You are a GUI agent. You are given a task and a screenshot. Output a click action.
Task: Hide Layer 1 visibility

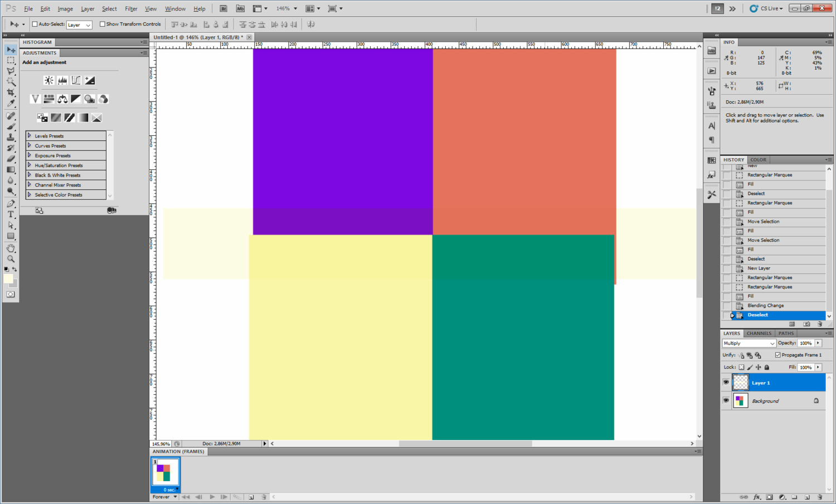[x=726, y=383]
